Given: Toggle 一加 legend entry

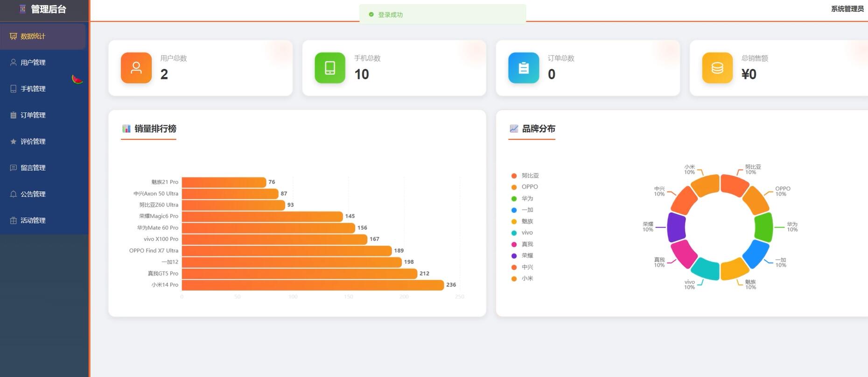Looking at the screenshot, I should point(522,210).
